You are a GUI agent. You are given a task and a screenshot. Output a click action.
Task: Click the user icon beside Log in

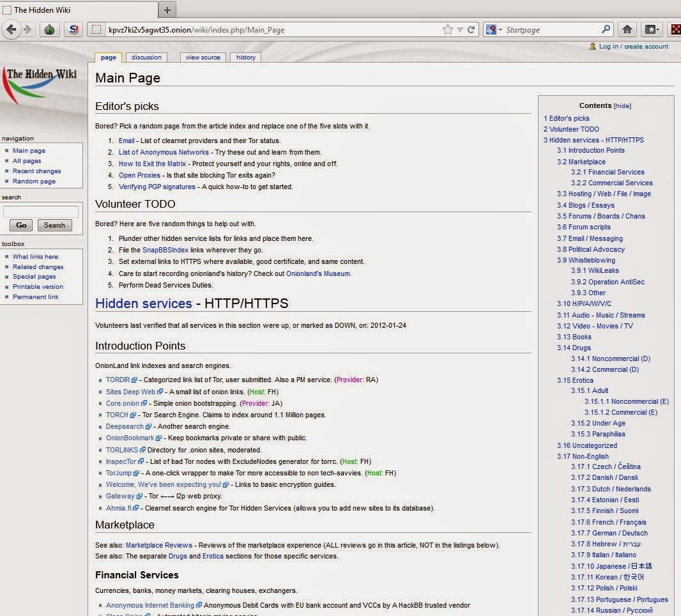point(593,46)
